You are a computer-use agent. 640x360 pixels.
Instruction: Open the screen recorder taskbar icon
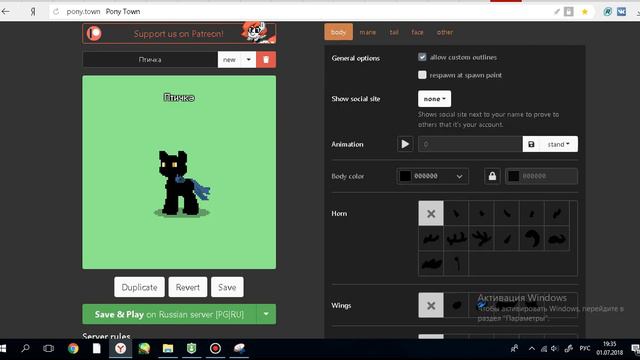click(215, 349)
